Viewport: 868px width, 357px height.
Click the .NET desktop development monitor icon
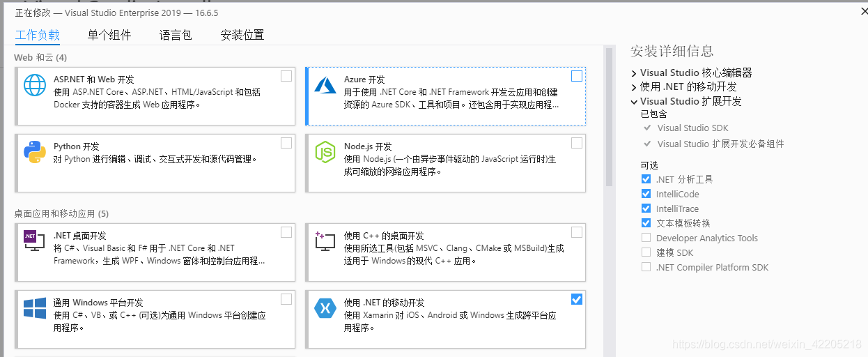(35, 241)
